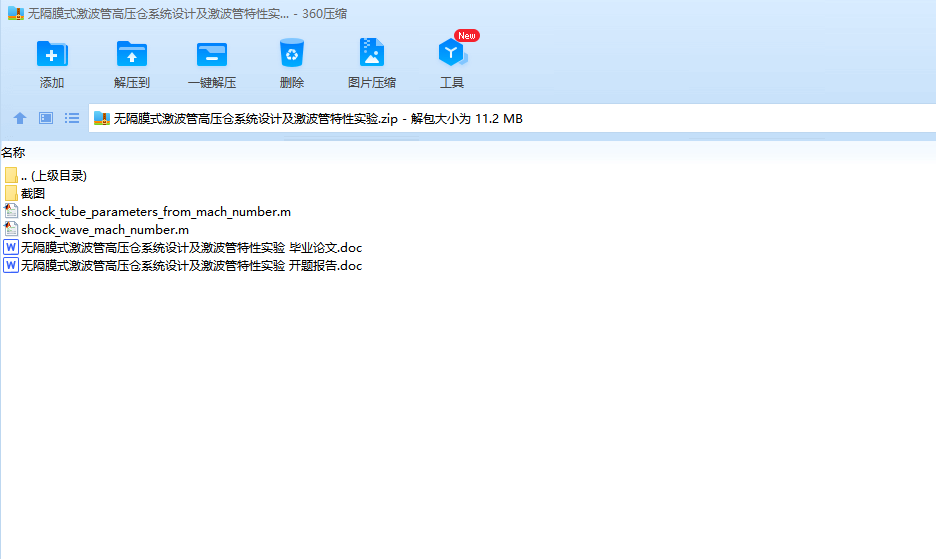The height and width of the screenshot is (559, 936).
Task: Go up one level with the arrow icon
Action: click(20, 118)
